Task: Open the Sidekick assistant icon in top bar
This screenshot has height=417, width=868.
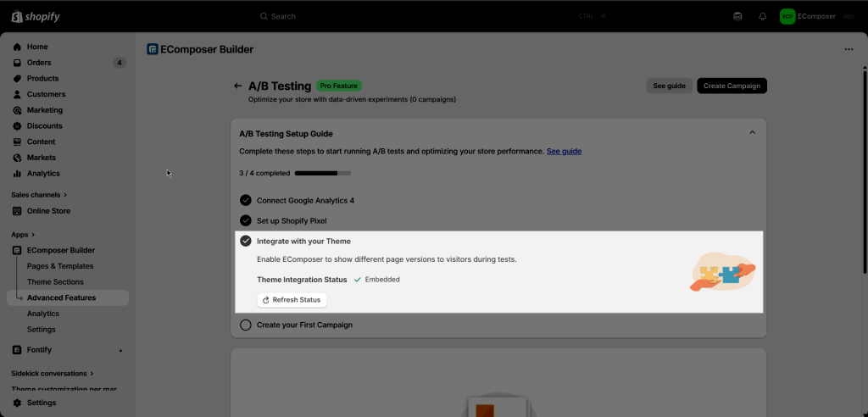Action: click(737, 17)
